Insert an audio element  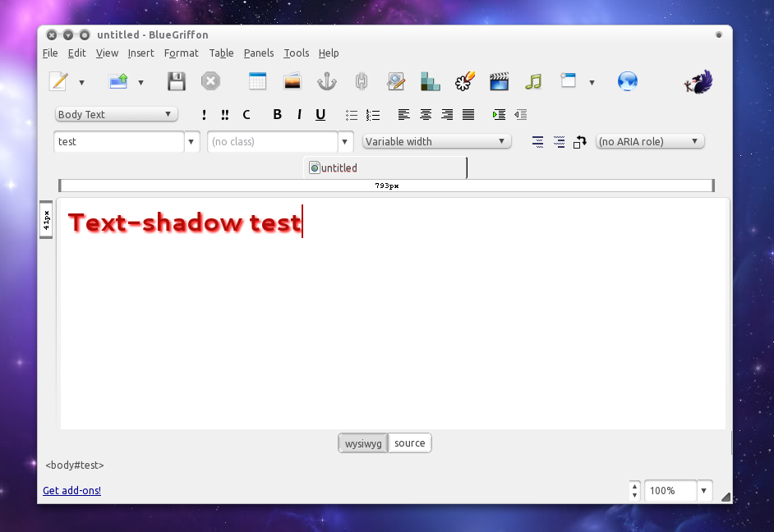(x=533, y=80)
